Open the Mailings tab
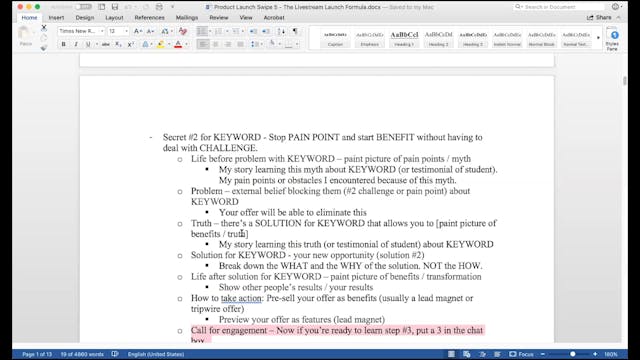Image resolution: width=640 pixels, height=360 pixels. (187, 18)
